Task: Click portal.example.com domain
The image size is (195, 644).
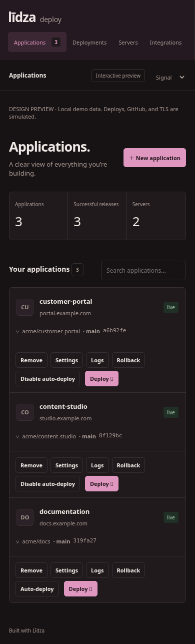Action: coord(65,313)
